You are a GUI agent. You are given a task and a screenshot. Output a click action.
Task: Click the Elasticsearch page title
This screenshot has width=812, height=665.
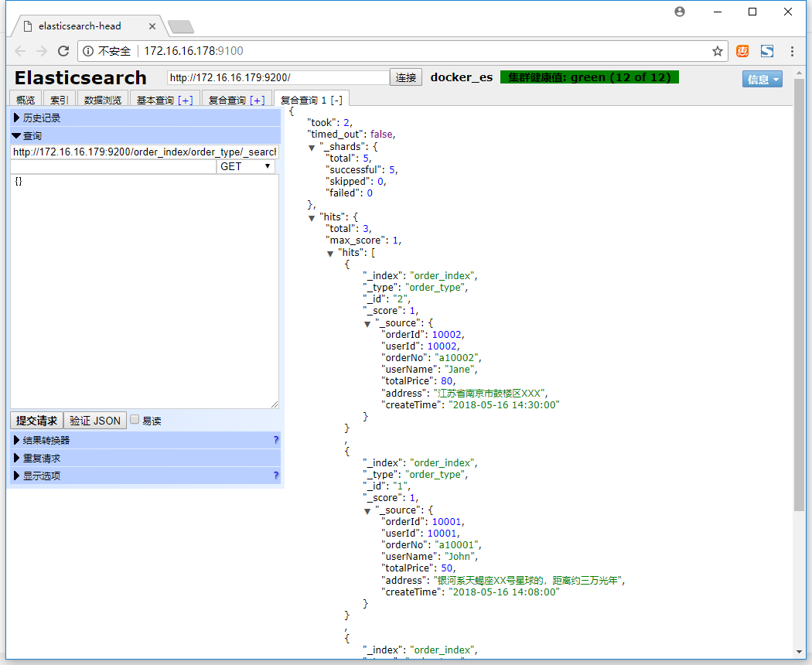click(80, 77)
